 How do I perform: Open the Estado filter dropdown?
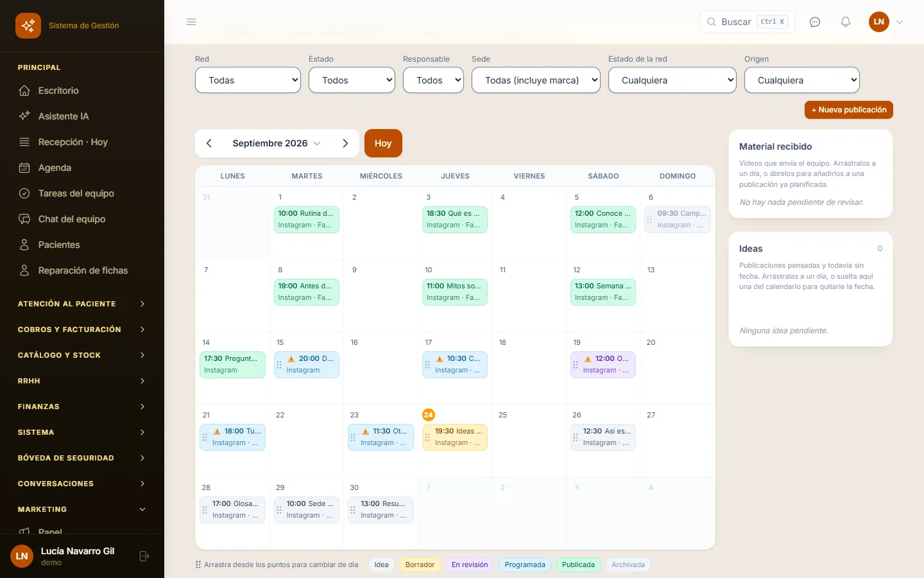click(x=352, y=80)
